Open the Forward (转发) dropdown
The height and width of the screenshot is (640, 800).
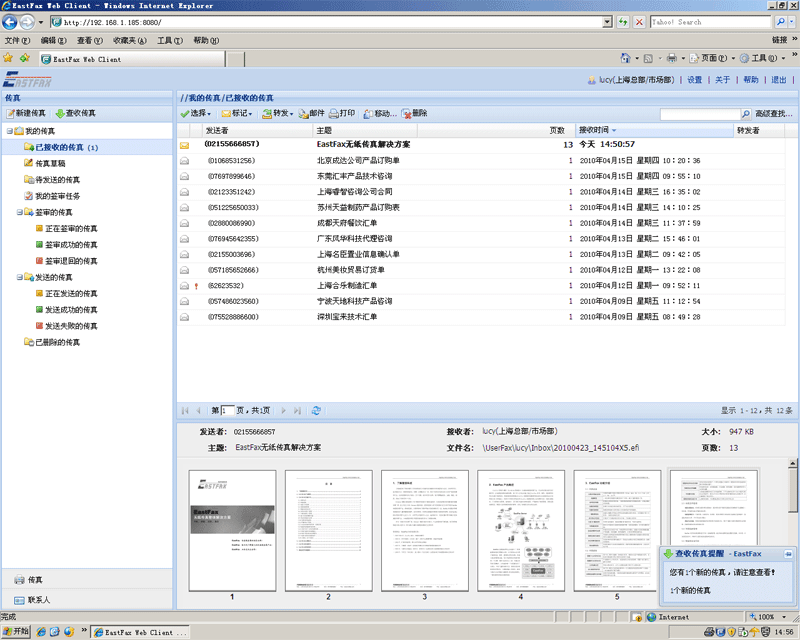click(x=278, y=113)
